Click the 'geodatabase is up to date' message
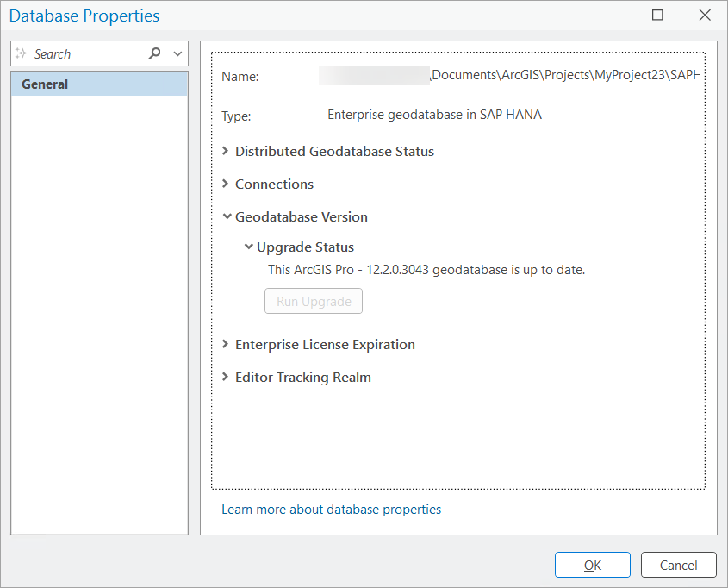Image resolution: width=728 pixels, height=588 pixels. click(426, 270)
